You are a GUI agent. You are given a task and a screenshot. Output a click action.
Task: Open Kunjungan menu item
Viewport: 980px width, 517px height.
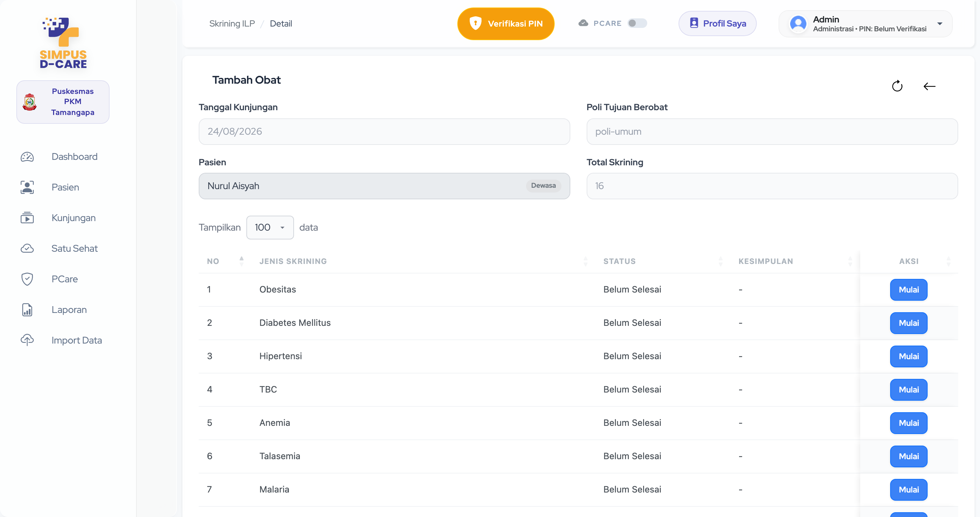click(x=73, y=218)
